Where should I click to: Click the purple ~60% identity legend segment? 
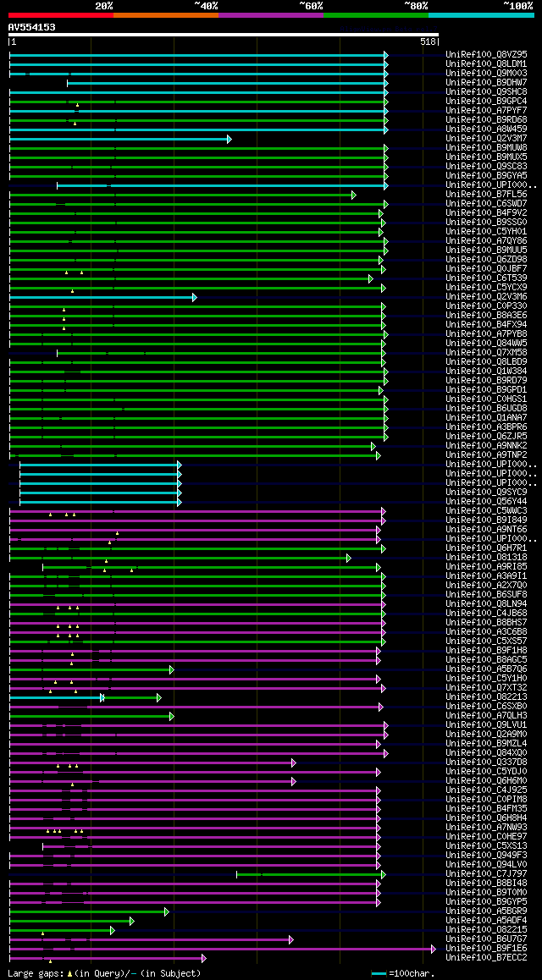coord(271,14)
